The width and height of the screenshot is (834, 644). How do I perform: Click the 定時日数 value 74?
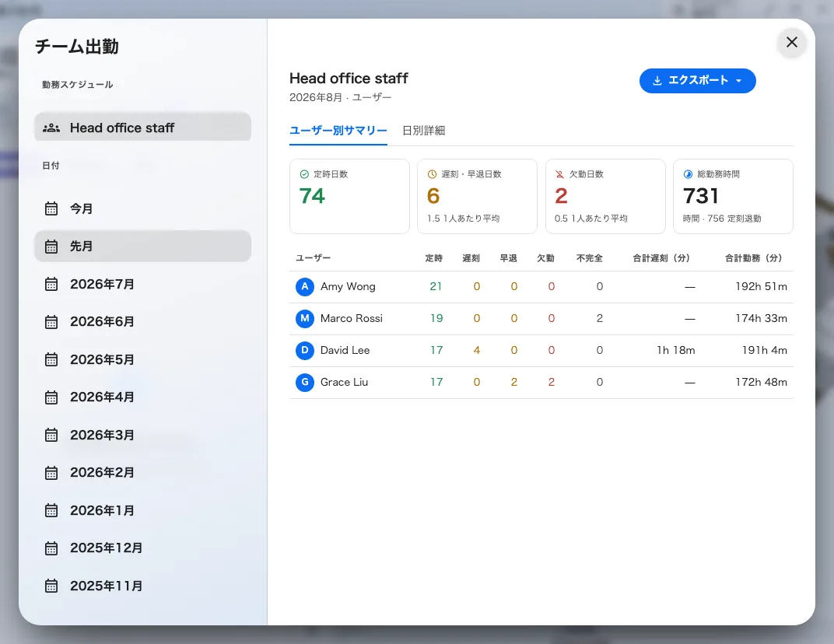pyautogui.click(x=312, y=196)
